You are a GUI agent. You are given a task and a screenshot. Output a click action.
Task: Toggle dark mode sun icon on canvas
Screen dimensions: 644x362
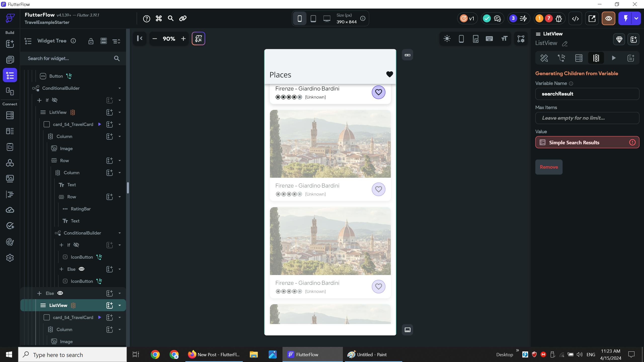[447, 39]
